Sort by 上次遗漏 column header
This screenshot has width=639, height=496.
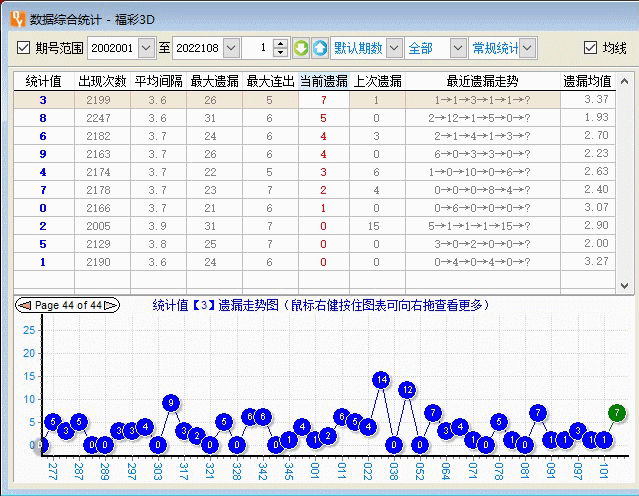pos(377,81)
